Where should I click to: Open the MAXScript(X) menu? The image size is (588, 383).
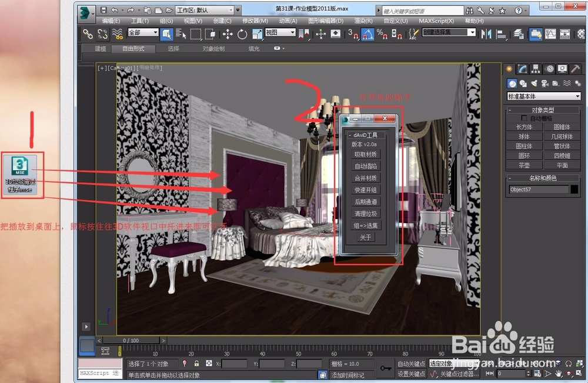click(x=436, y=21)
